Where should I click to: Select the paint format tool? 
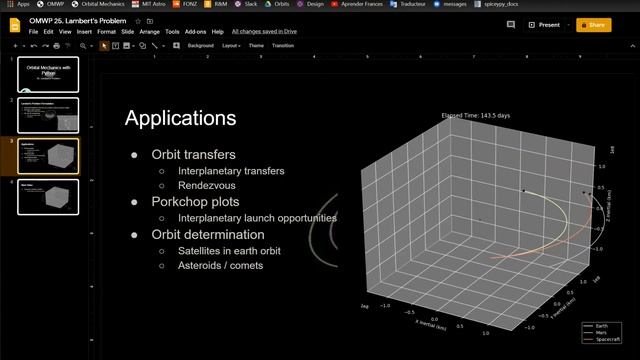click(68, 46)
